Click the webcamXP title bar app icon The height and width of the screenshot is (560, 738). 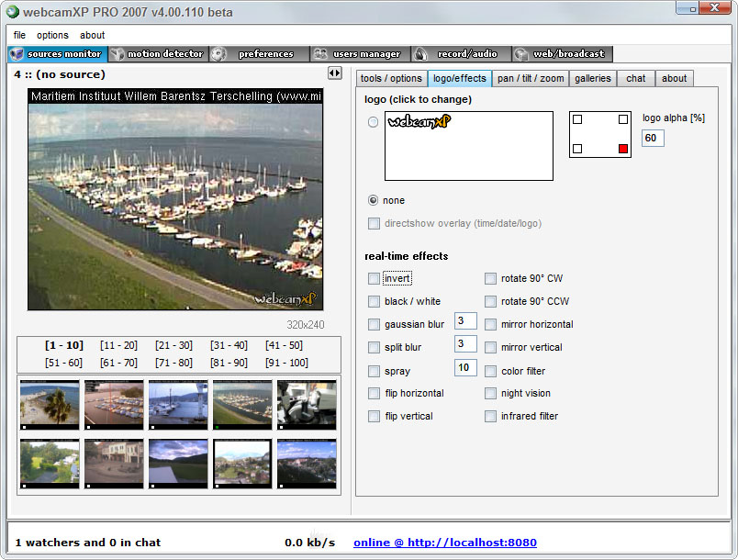(x=13, y=12)
